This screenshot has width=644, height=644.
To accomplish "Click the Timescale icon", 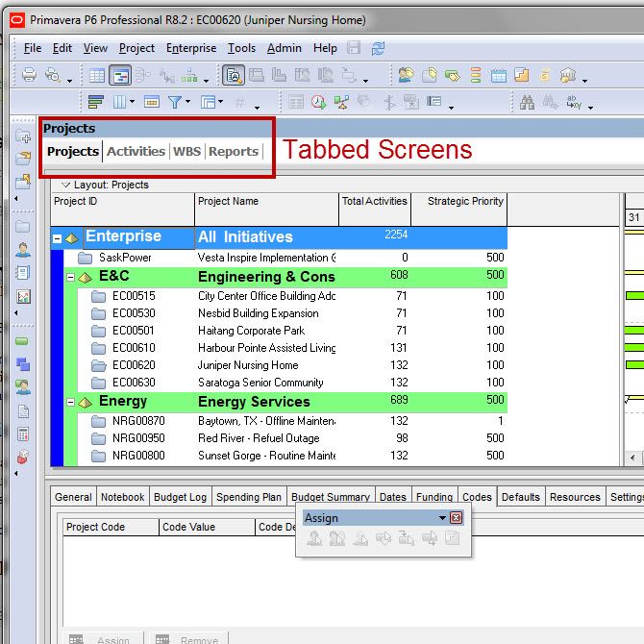I will pyautogui.click(x=152, y=102).
